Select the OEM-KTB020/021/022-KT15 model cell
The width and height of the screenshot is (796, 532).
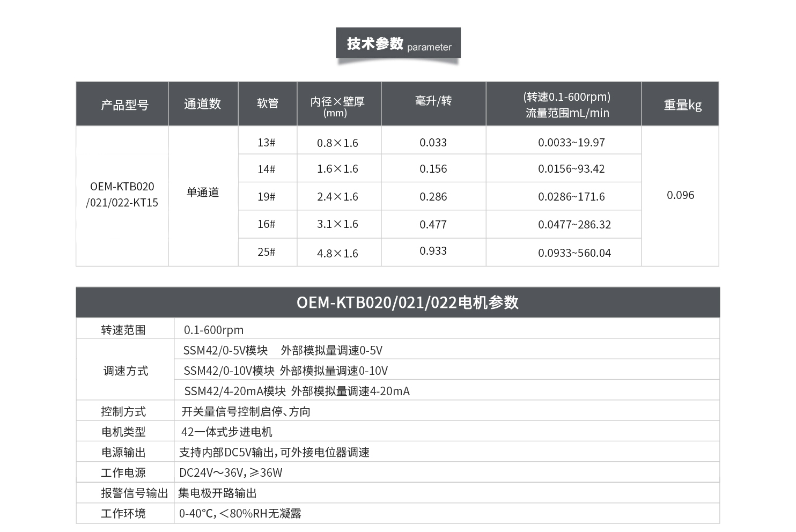122,195
